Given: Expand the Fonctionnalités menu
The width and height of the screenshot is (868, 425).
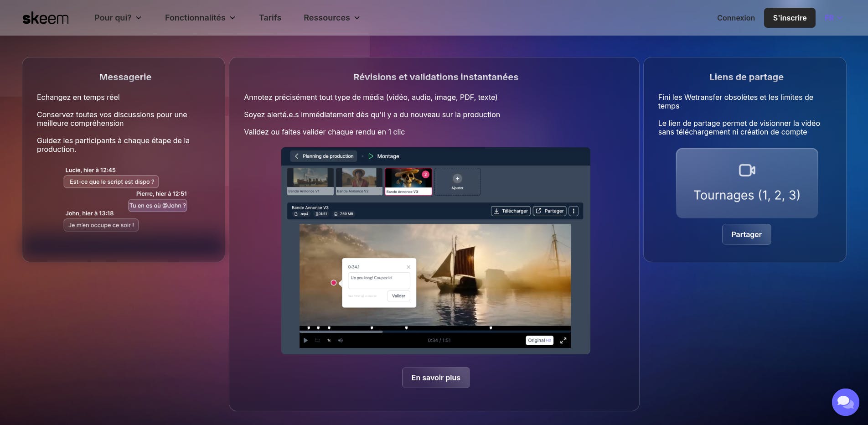Looking at the screenshot, I should [x=200, y=18].
